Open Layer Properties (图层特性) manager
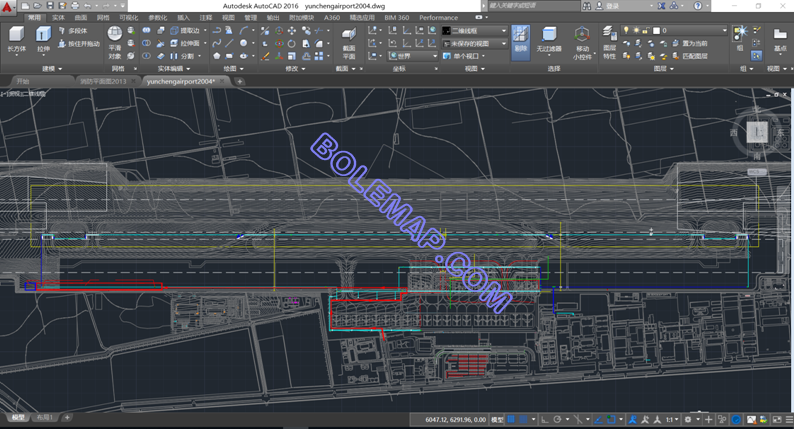This screenshot has width=794, height=429. click(609, 44)
